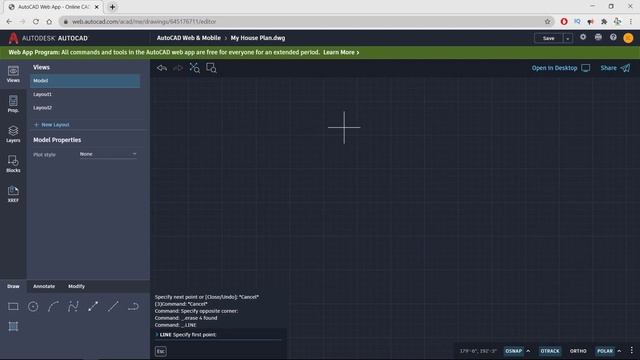The height and width of the screenshot is (360, 640).
Task: Open the Views sidebar panel
Action: (13, 74)
